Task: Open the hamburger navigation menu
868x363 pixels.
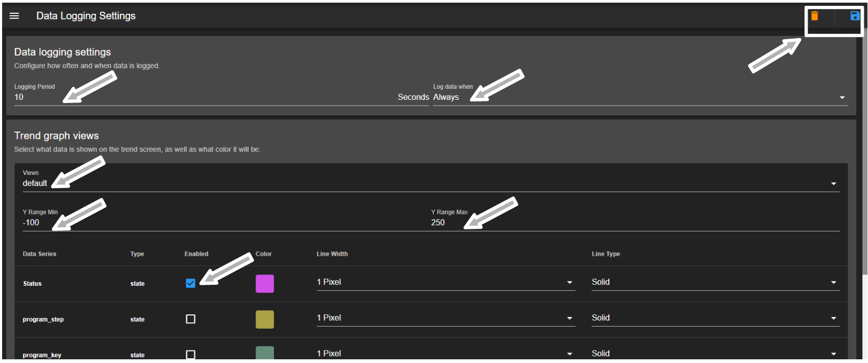Action: (x=14, y=16)
